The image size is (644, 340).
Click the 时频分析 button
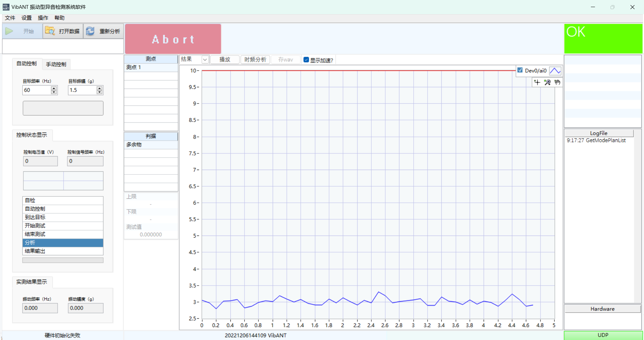(255, 60)
